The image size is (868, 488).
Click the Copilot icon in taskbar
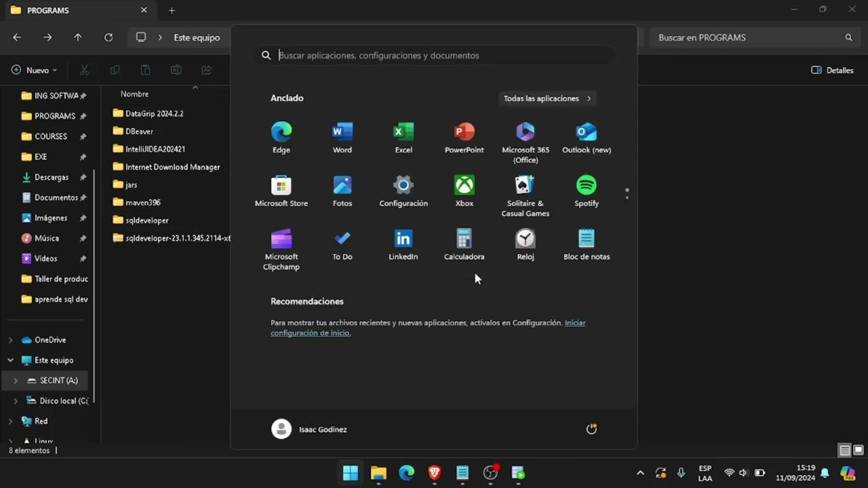pos(848,472)
